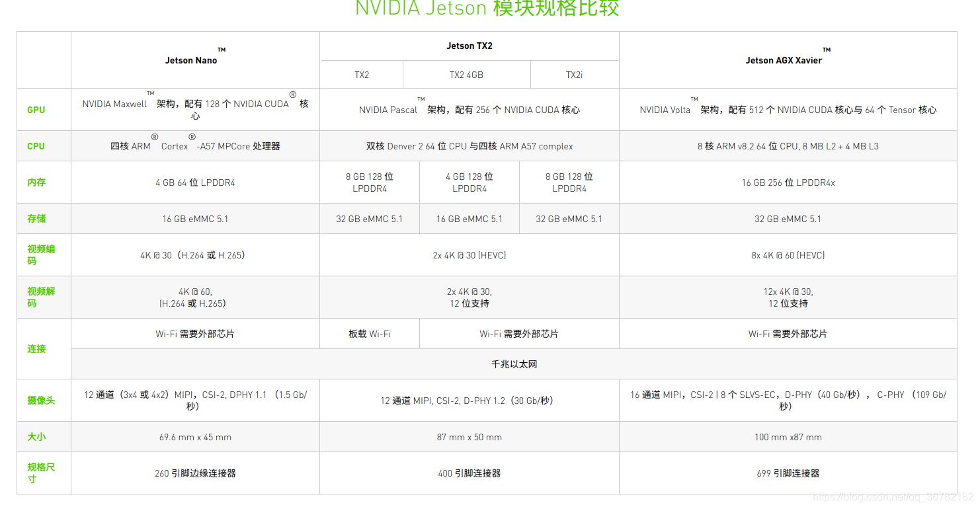Click the 2x 4K @ 30, 12 位支持 cell
Image resolution: width=980 pixels, height=509 pixels.
(470, 297)
